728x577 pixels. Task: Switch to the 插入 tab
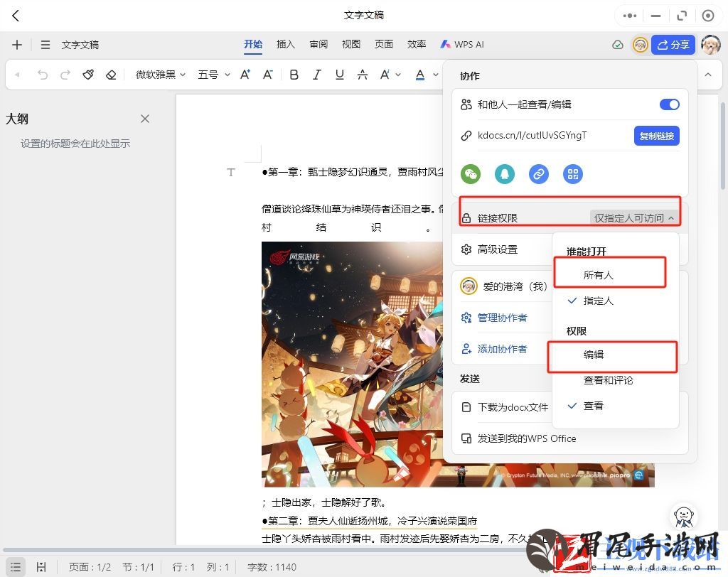tap(286, 45)
